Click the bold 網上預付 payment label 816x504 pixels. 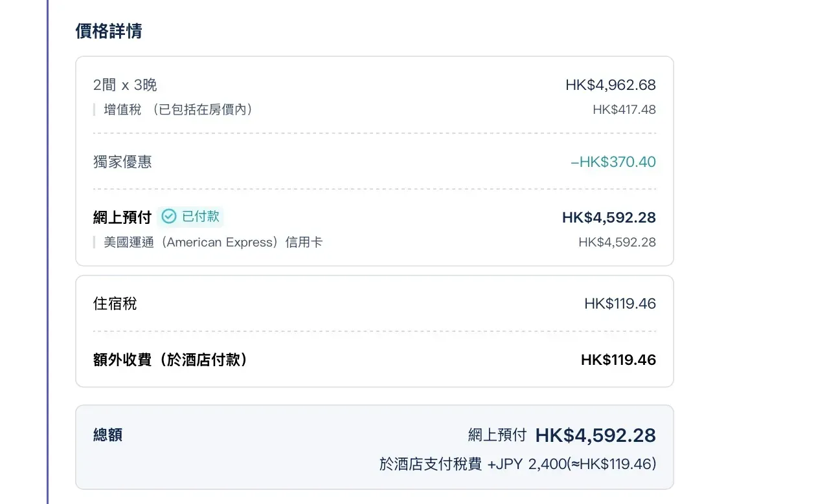click(x=122, y=217)
